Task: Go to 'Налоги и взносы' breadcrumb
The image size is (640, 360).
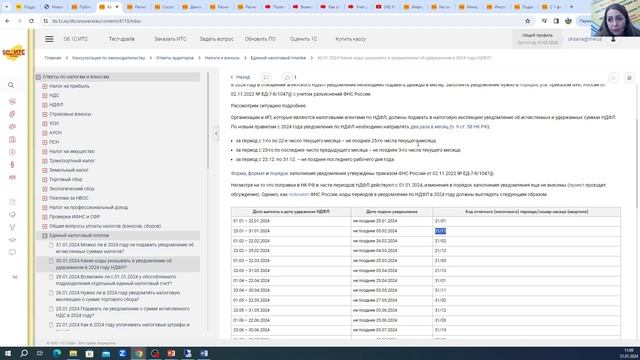Action: (222, 58)
